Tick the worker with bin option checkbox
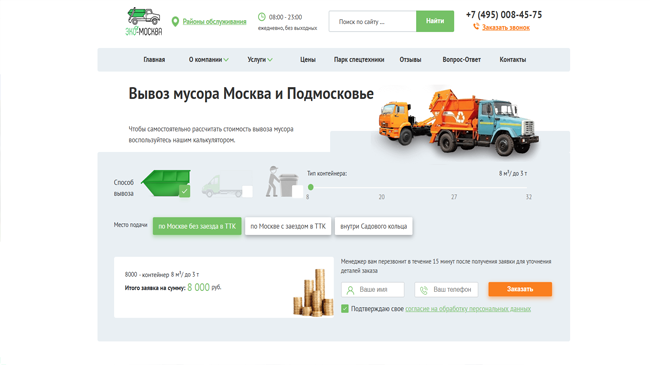Image resolution: width=650 pixels, height=365 pixels. [x=297, y=191]
